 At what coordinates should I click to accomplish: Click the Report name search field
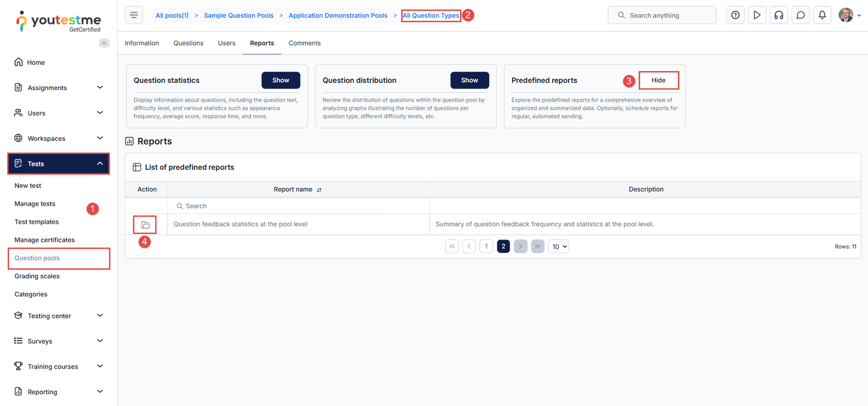(x=298, y=206)
